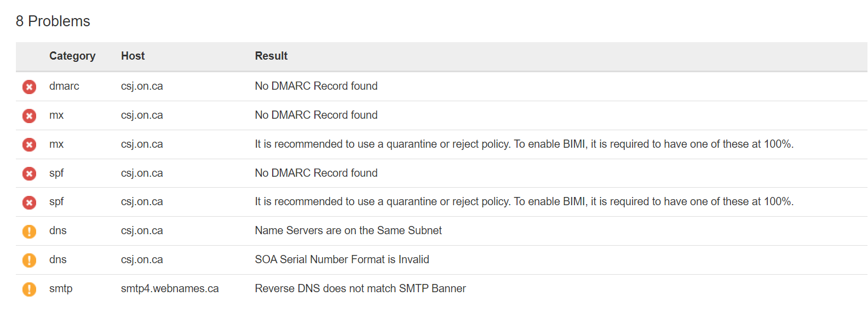Click the warning icon beside 'Name Servers are on the Same Subnet'

(29, 231)
